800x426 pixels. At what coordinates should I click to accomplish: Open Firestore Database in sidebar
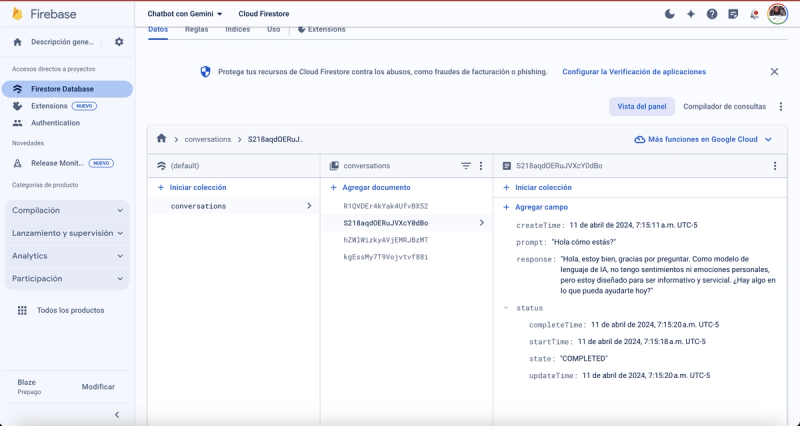67,89
